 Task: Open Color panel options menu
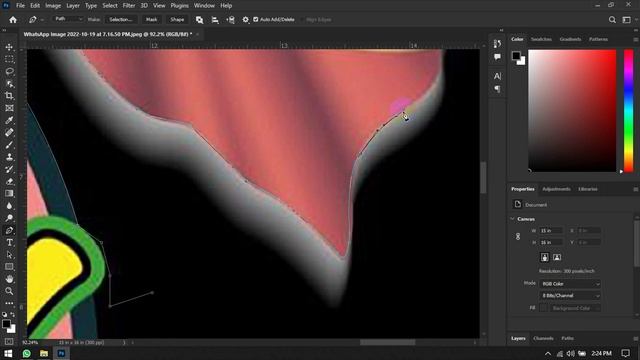click(636, 40)
